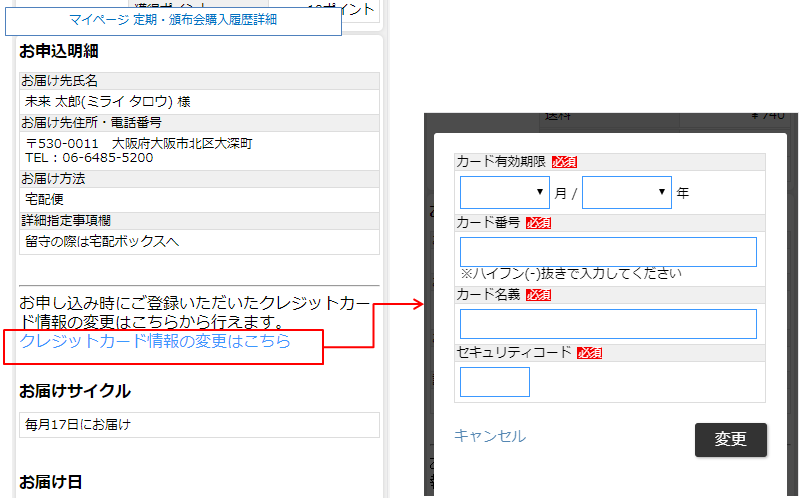
Task: Open the card expiration month dropdown
Action: pyautogui.click(x=505, y=192)
